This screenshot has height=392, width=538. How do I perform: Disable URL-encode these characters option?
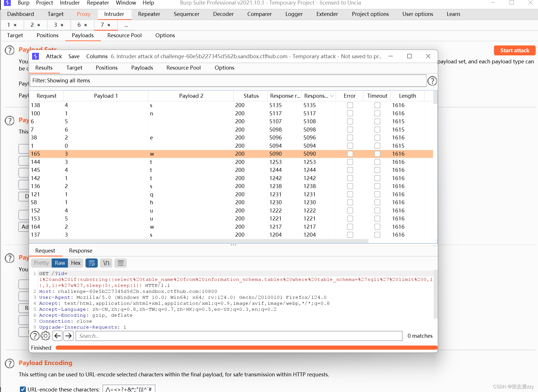(23, 389)
